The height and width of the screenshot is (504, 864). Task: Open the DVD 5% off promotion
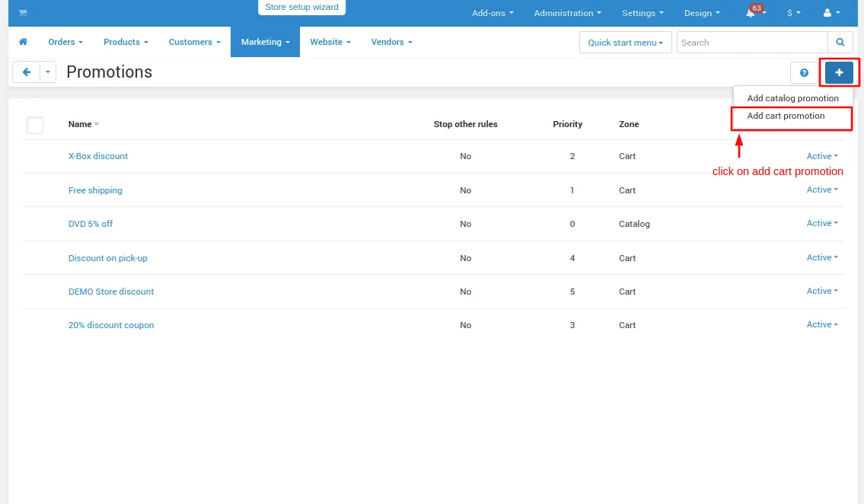[x=91, y=224]
